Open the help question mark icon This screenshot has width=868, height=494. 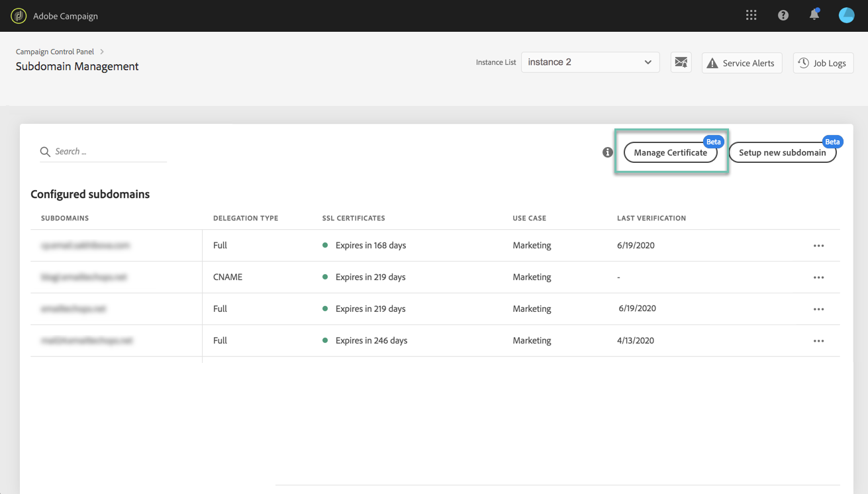pyautogui.click(x=783, y=15)
